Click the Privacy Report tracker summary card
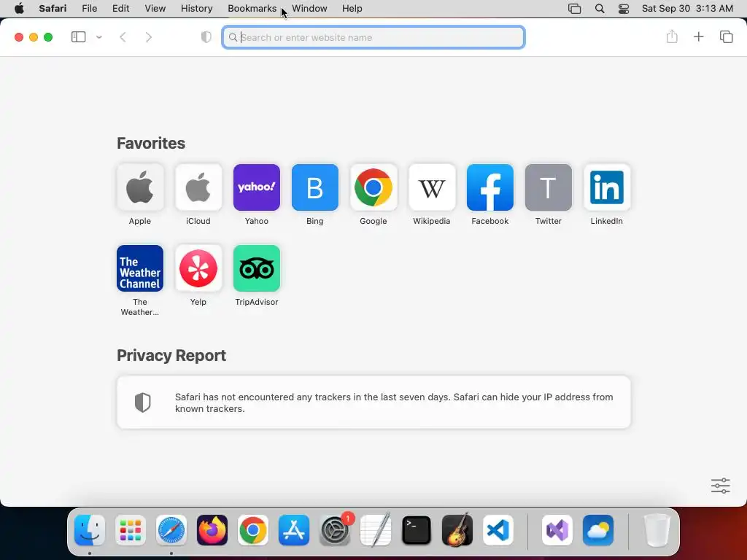This screenshot has height=560, width=747. pos(373,402)
